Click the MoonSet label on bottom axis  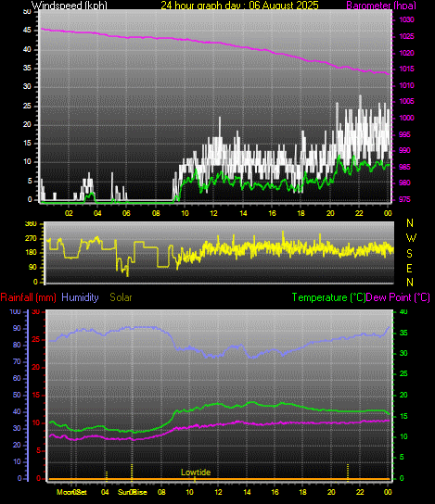(71, 492)
